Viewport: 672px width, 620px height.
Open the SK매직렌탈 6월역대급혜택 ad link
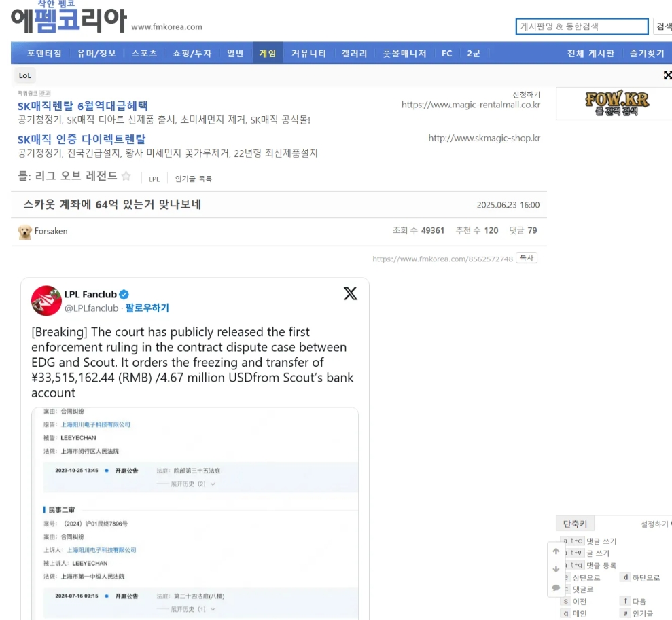tap(82, 106)
